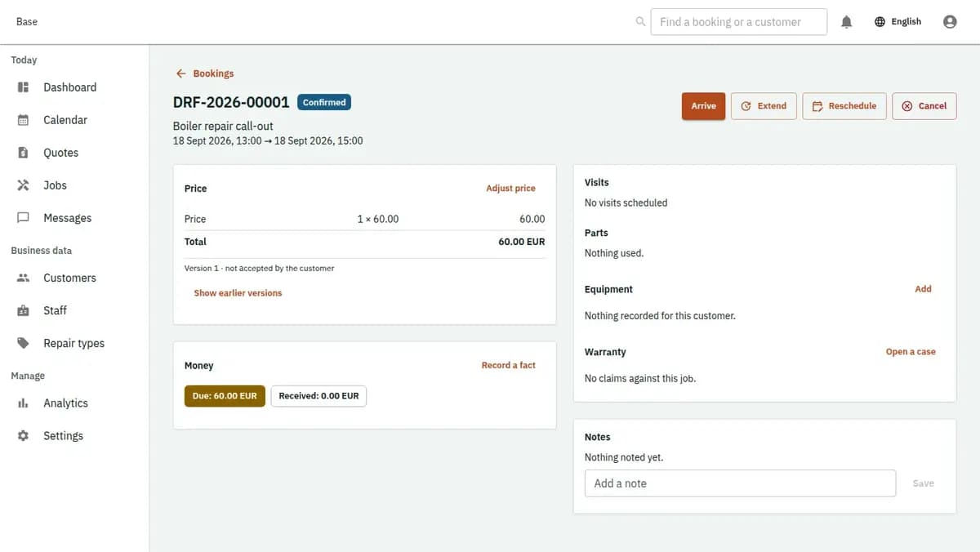Go back via Bookings link

(205, 73)
